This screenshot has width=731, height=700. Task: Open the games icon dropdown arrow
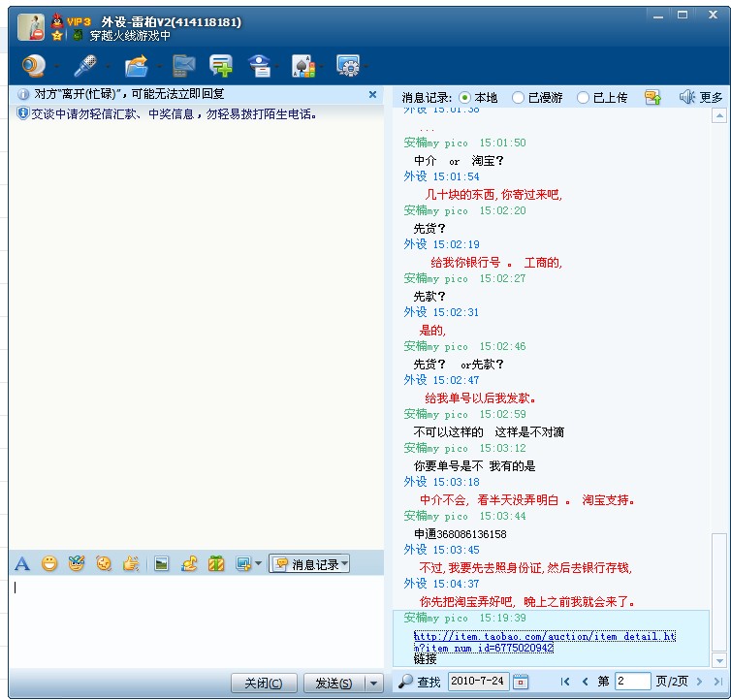tap(322, 66)
